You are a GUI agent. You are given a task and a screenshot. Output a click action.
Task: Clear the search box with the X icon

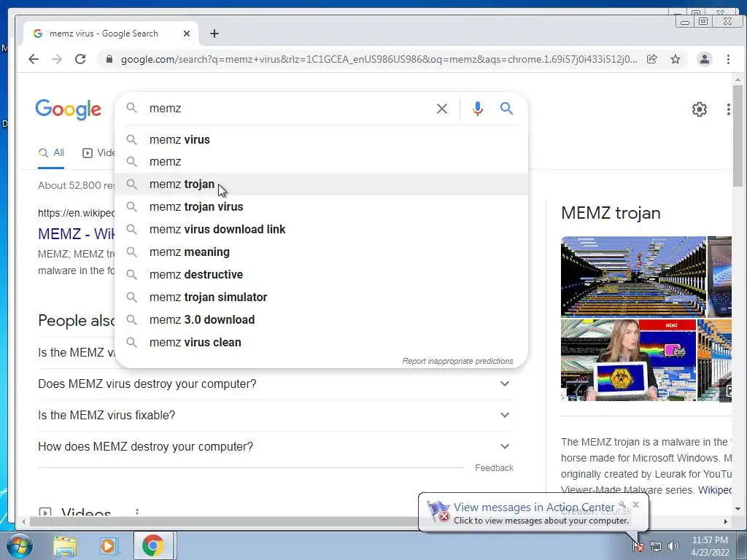tap(442, 109)
